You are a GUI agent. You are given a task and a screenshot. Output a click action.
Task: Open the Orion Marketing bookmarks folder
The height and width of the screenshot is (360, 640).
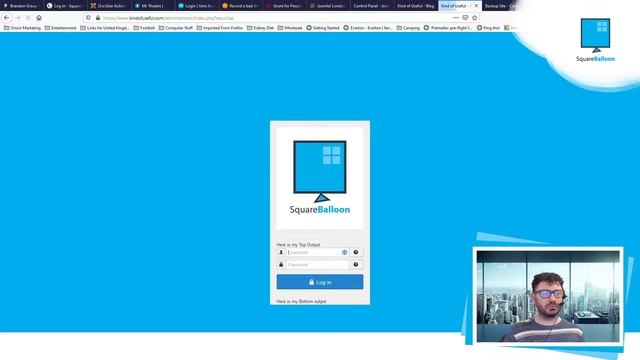click(x=22, y=28)
